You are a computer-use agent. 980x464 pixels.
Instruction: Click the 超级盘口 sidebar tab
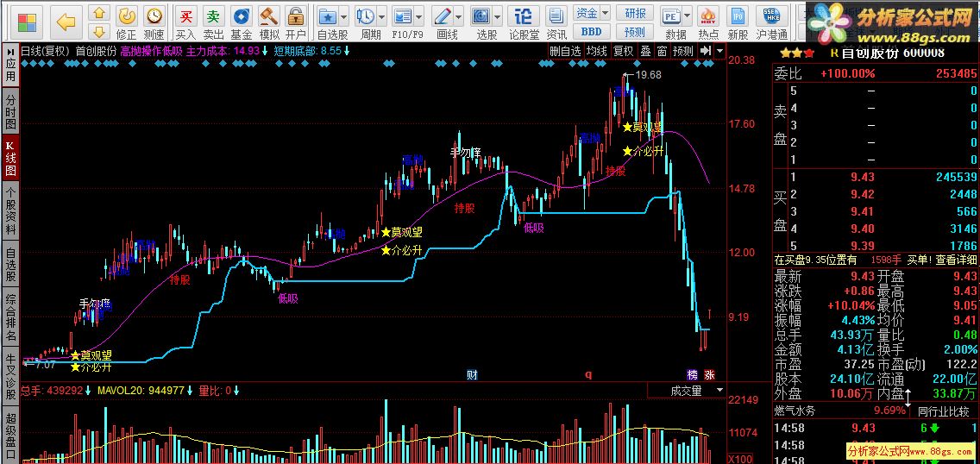pyautogui.click(x=10, y=436)
